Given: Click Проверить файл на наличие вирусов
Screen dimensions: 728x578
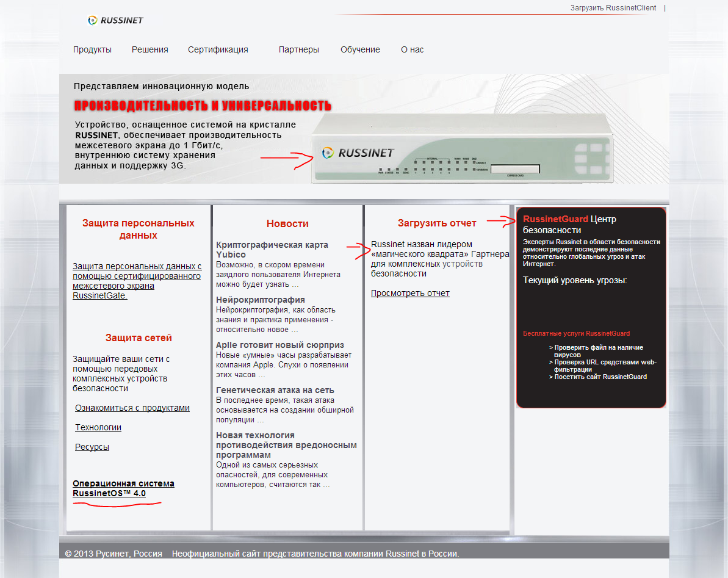Looking at the screenshot, I should [596, 351].
